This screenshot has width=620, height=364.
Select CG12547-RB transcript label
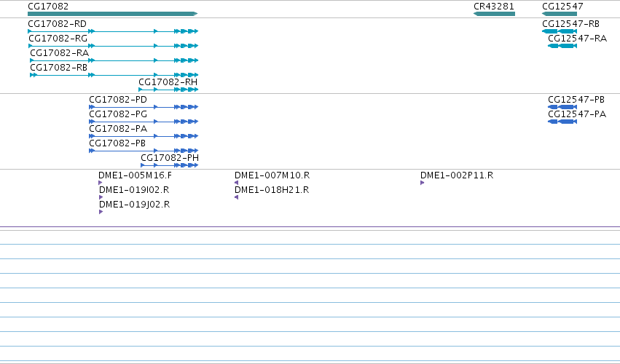[x=571, y=24]
